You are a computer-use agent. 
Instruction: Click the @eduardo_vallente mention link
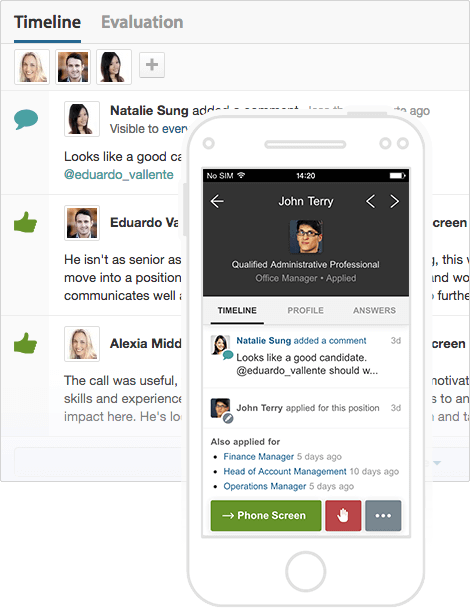tap(119, 174)
